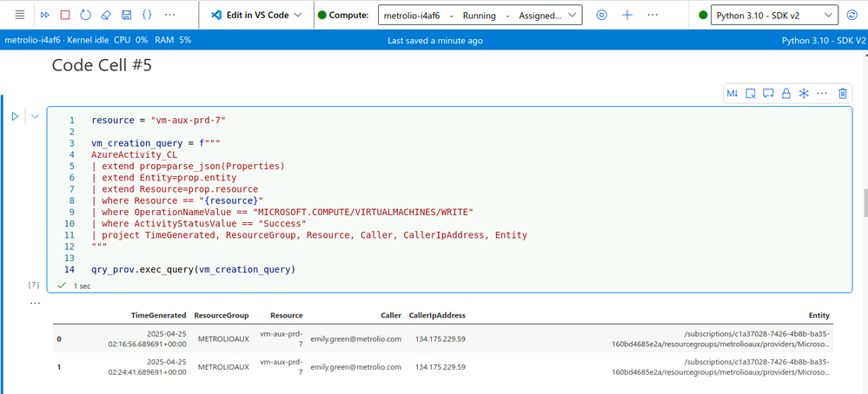The width and height of the screenshot is (868, 394).
Task: Open the Compute instance selector dropdown
Action: (480, 16)
